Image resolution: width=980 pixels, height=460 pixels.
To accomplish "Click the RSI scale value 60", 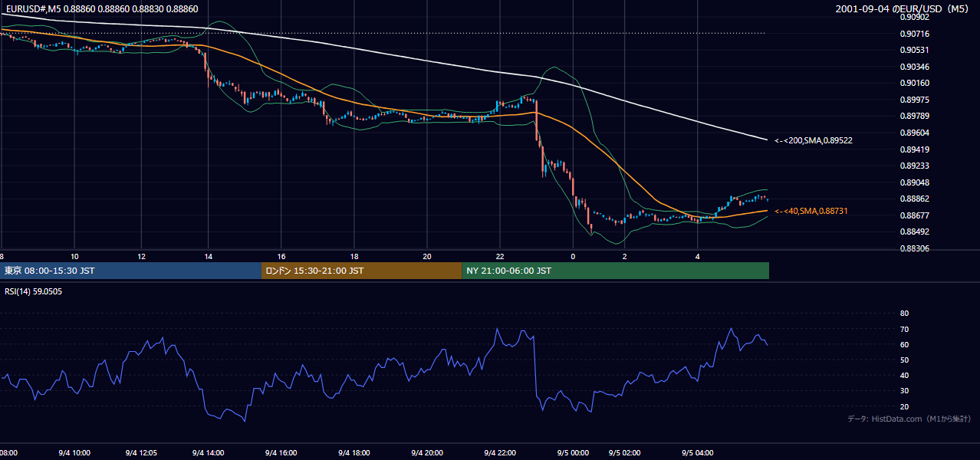I will pyautogui.click(x=904, y=344).
